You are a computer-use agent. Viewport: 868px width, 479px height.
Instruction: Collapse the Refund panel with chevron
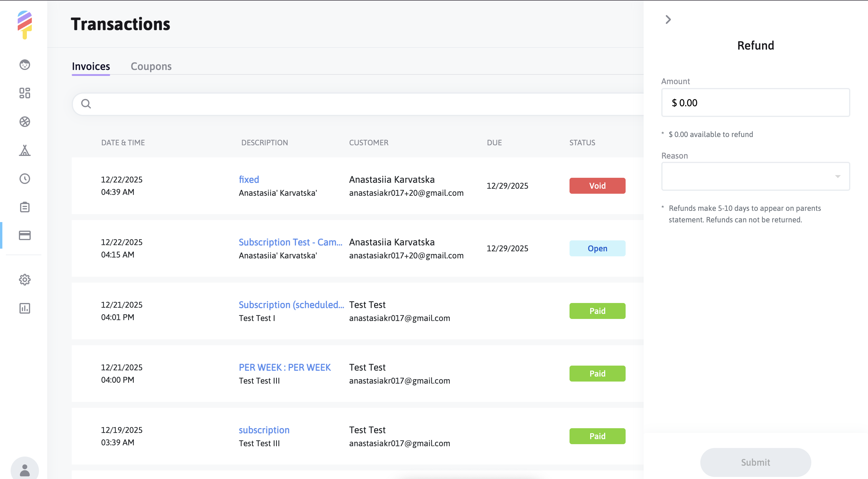coord(668,19)
